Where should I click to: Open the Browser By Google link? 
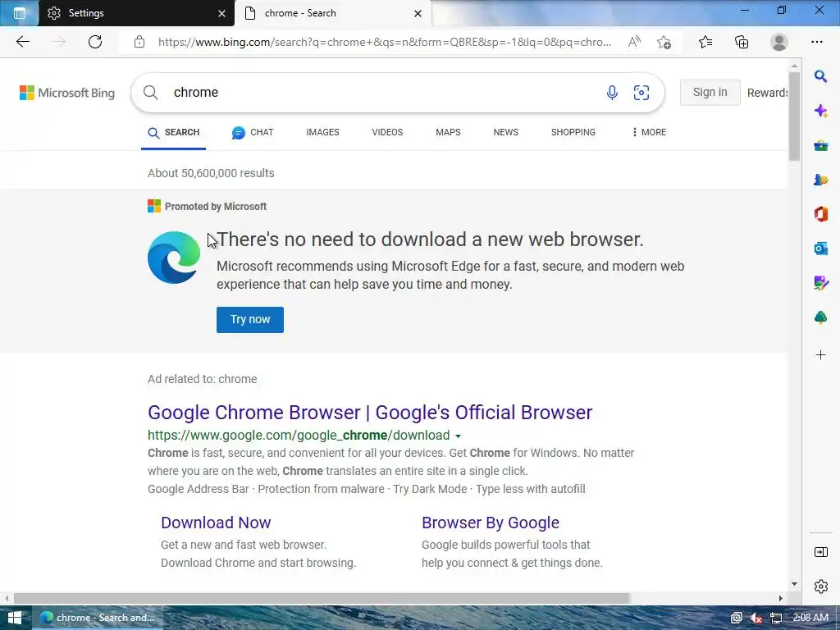pyautogui.click(x=491, y=523)
